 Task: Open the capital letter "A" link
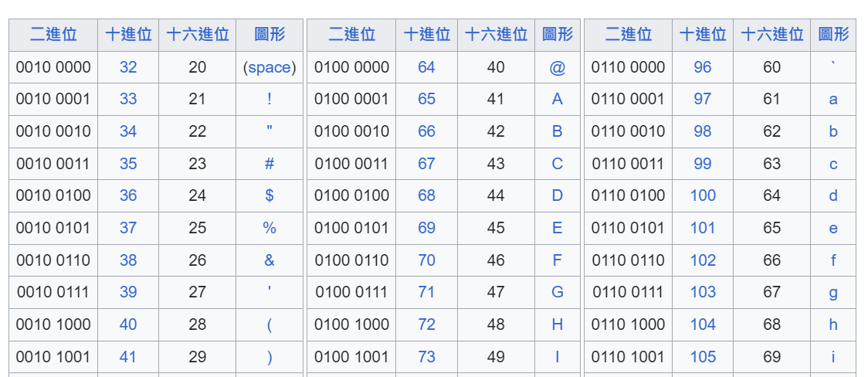(x=558, y=99)
